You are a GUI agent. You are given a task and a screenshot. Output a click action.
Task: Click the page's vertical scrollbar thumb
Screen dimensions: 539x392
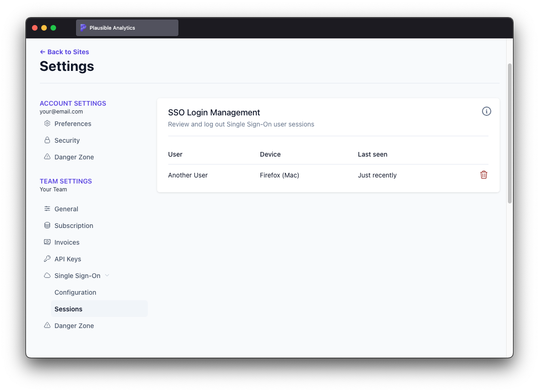point(510,133)
